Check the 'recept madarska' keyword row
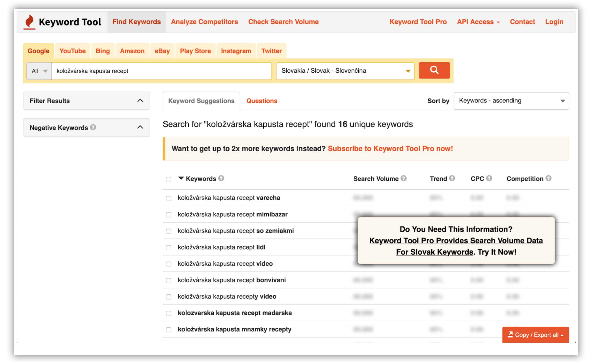Image resolution: width=592 pixels, height=364 pixels. click(x=169, y=313)
